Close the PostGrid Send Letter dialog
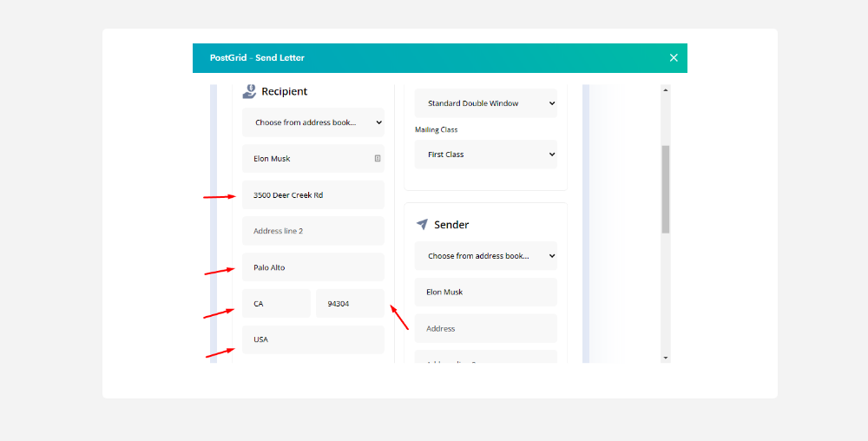The width and height of the screenshot is (868, 441). (x=674, y=58)
